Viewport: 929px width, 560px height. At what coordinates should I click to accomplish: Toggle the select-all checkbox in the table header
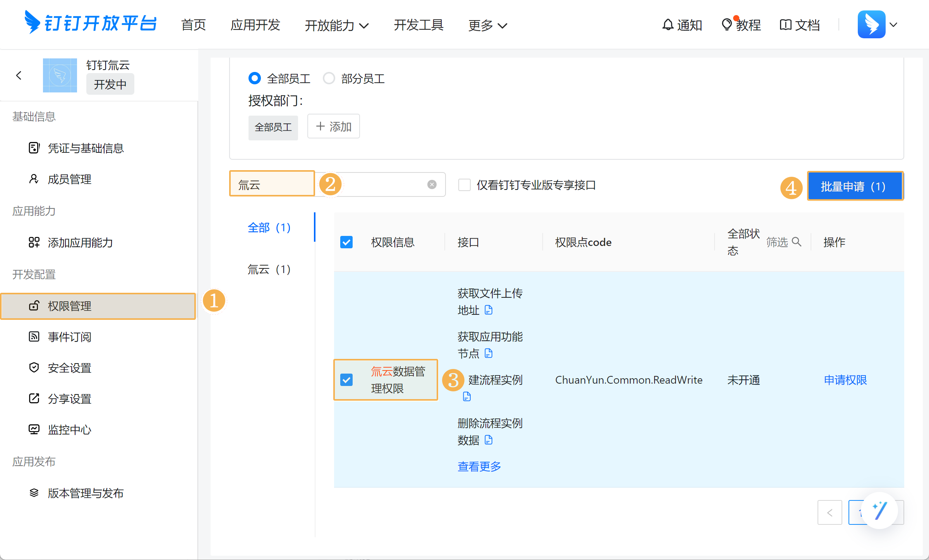[346, 242]
